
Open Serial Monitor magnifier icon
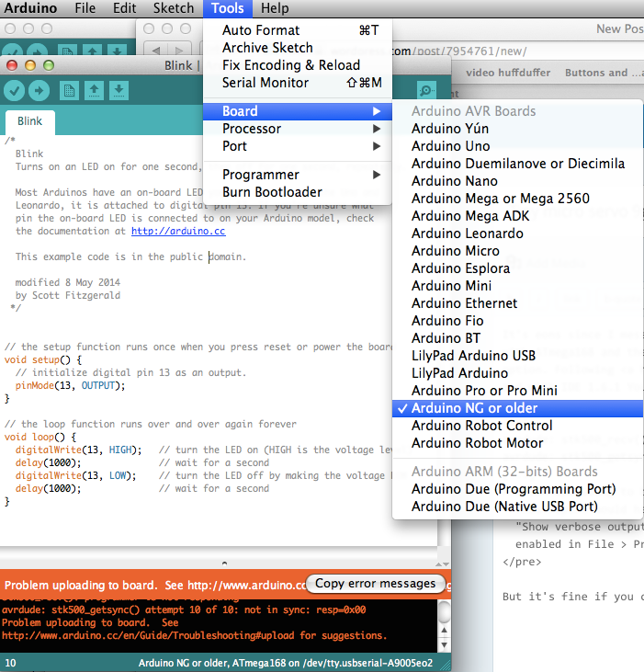point(426,90)
